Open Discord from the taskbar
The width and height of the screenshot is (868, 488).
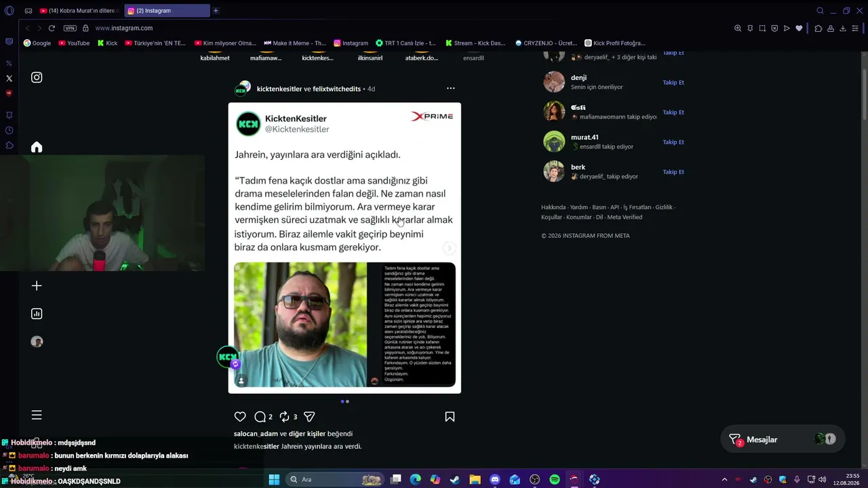(x=494, y=479)
